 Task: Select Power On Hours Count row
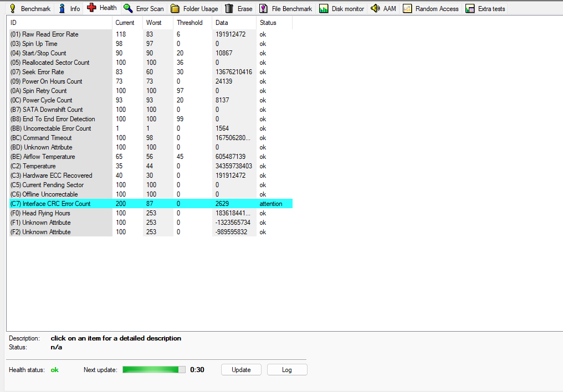click(x=151, y=81)
